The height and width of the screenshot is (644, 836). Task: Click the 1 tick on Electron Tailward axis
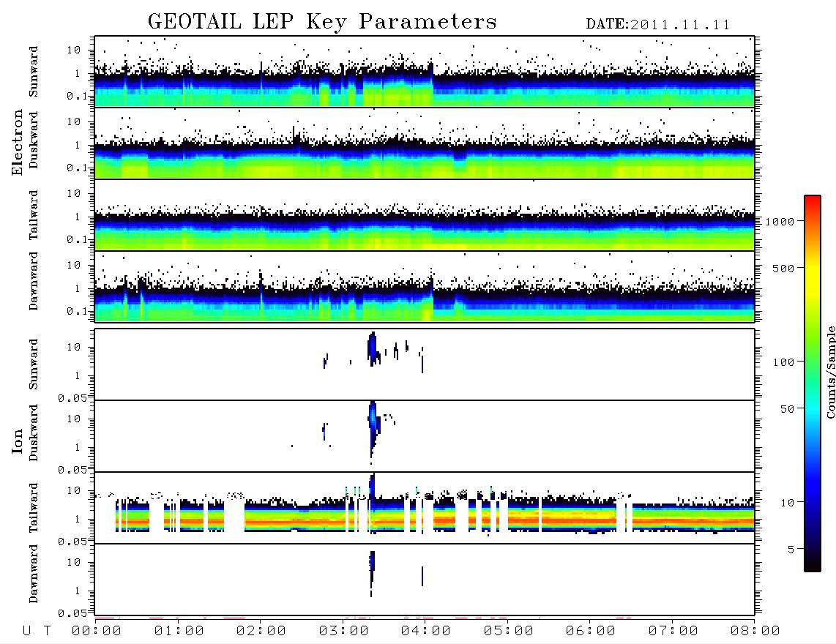coord(78,217)
